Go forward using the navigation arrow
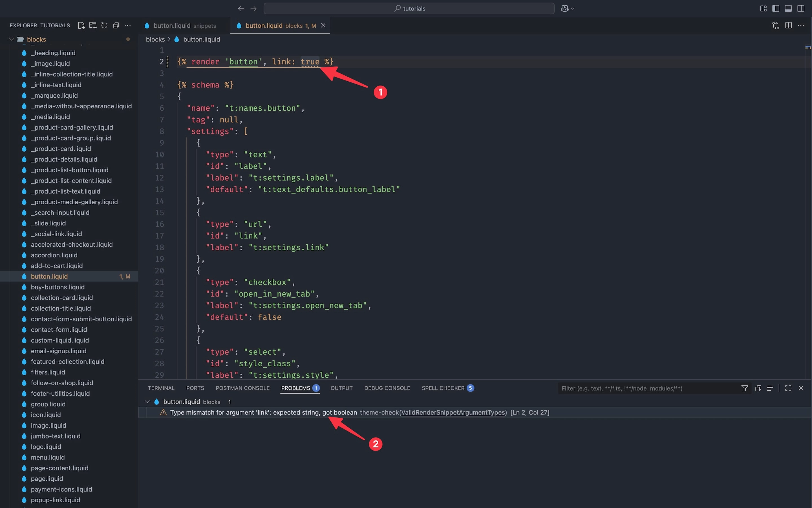Viewport: 812px width, 508px height. (254, 8)
